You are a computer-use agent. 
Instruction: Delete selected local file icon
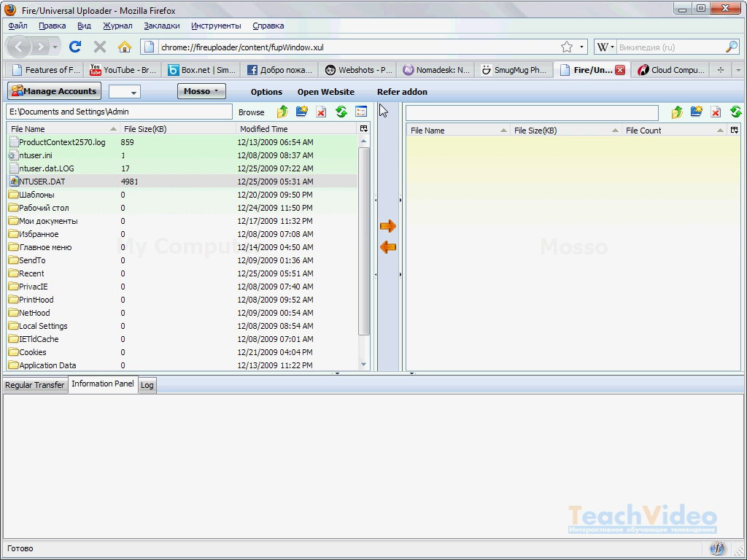tap(321, 112)
